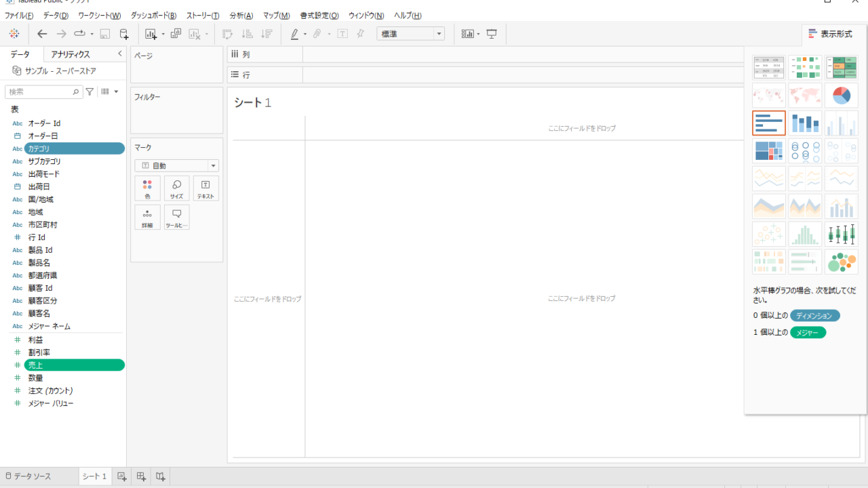The width and height of the screenshot is (868, 488).
Task: Collapse the side pane with the chevron
Action: (120, 54)
